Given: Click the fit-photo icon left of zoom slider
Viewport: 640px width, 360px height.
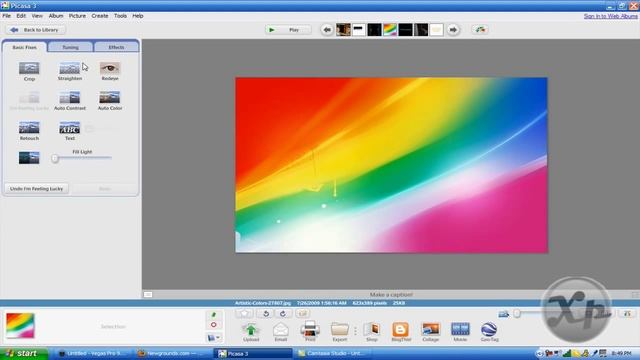Looking at the screenshot, I should coord(503,313).
